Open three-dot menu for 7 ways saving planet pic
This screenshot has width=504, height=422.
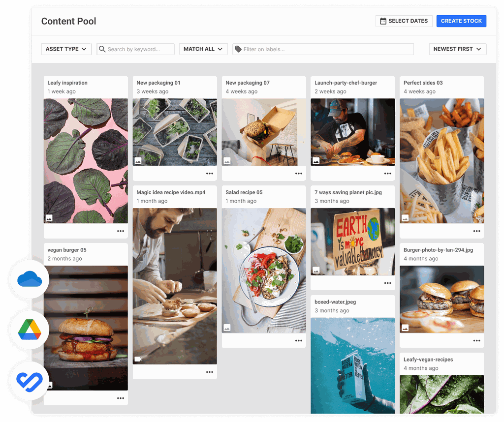388,283
